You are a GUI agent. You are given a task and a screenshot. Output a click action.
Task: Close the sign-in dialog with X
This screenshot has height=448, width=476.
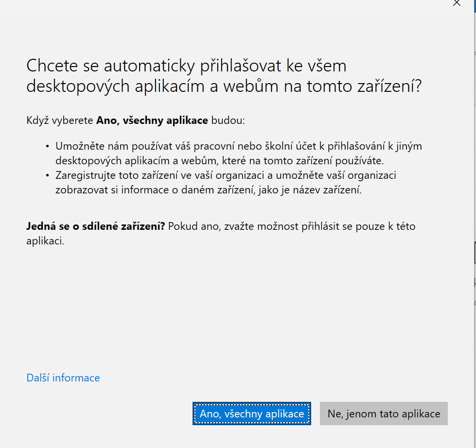click(x=457, y=3)
